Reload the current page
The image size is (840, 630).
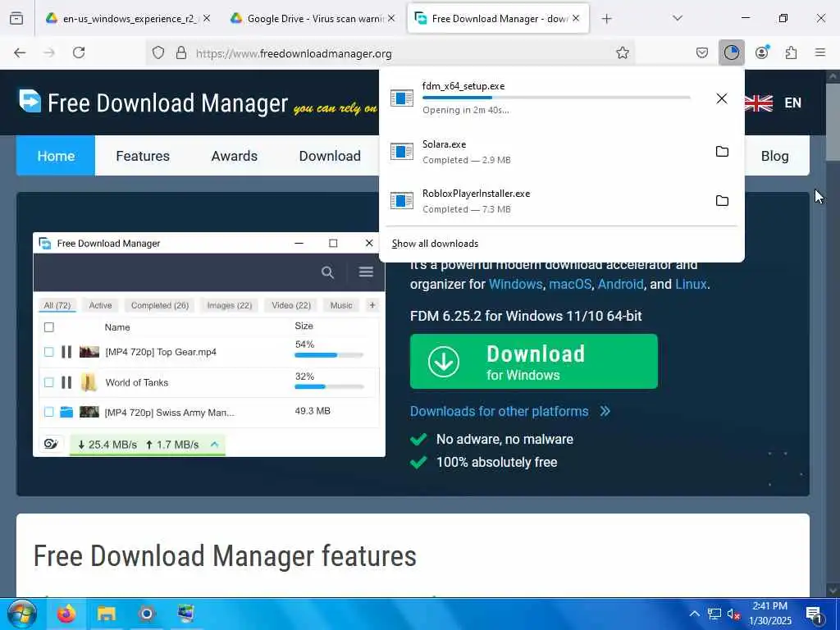(x=79, y=52)
